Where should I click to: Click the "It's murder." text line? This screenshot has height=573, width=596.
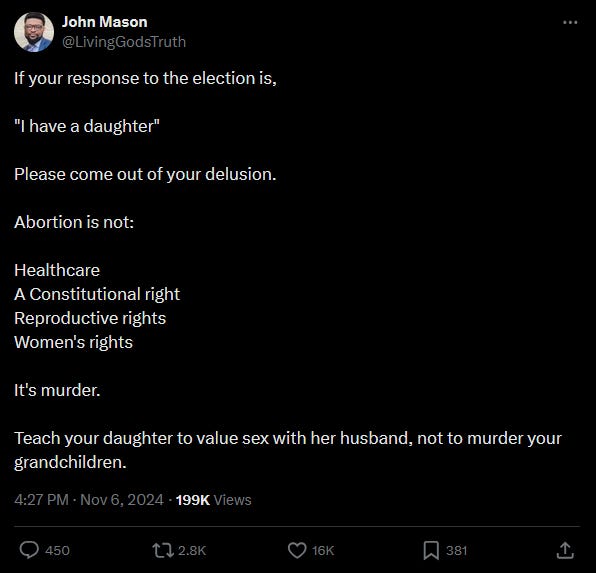[x=57, y=390]
